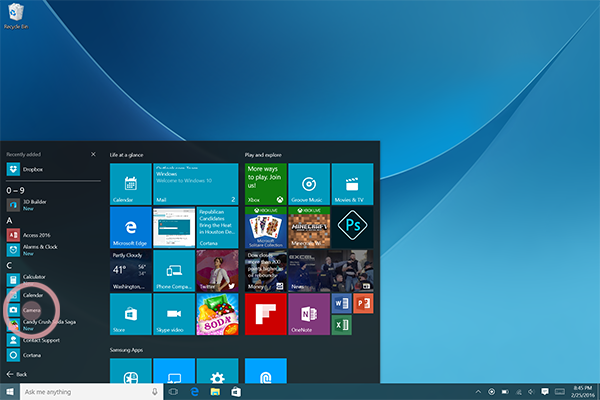Open Action Center notifications
Viewport: 600px width, 400px height.
click(545, 392)
